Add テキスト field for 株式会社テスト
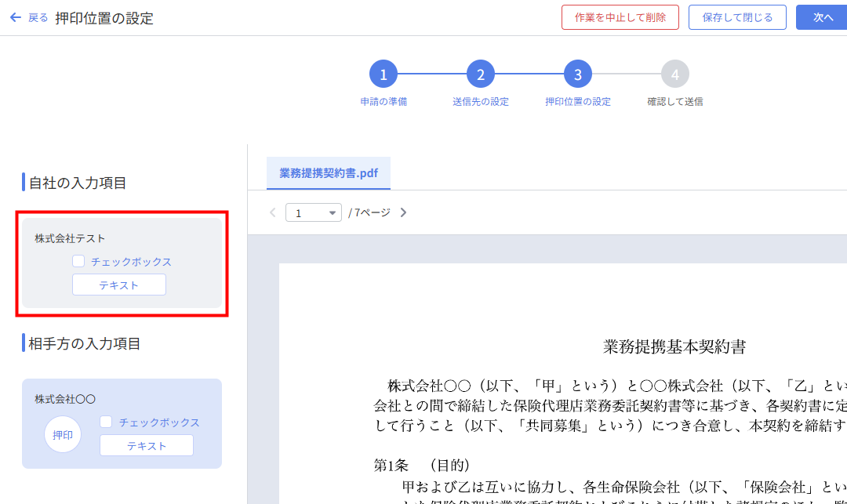The height and width of the screenshot is (504, 847). coord(119,285)
